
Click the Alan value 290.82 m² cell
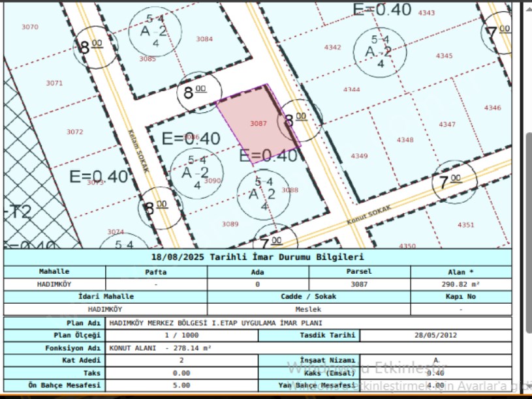463,284
